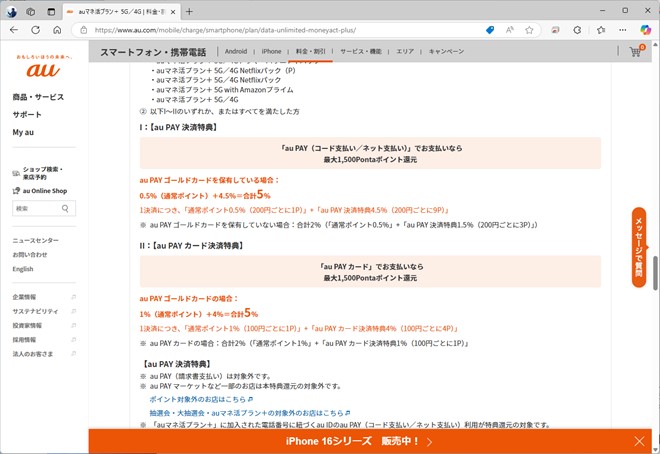This screenshot has width=660, height=454.
Task: Open the iPhone 16シリーズ 販売中 banner
Action: coord(359,441)
